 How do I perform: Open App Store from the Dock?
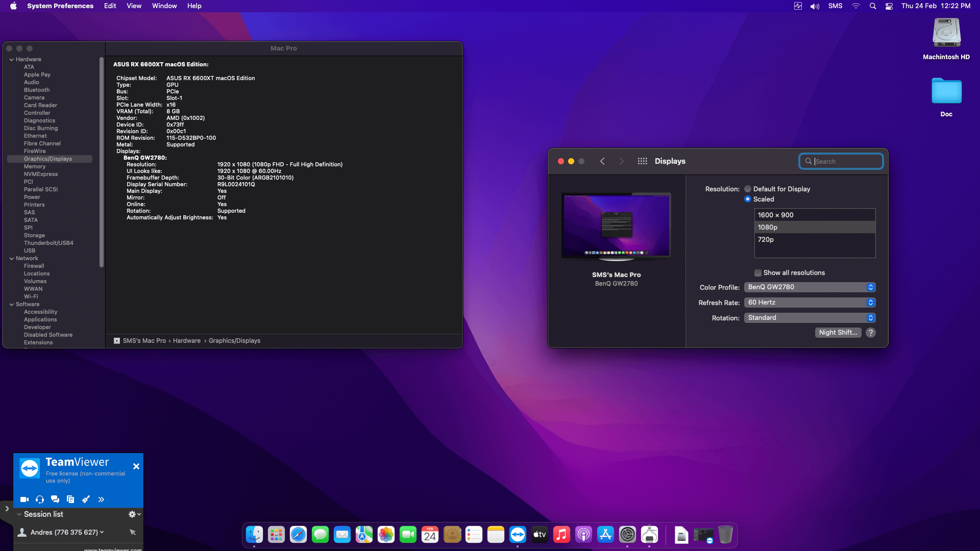[605, 535]
